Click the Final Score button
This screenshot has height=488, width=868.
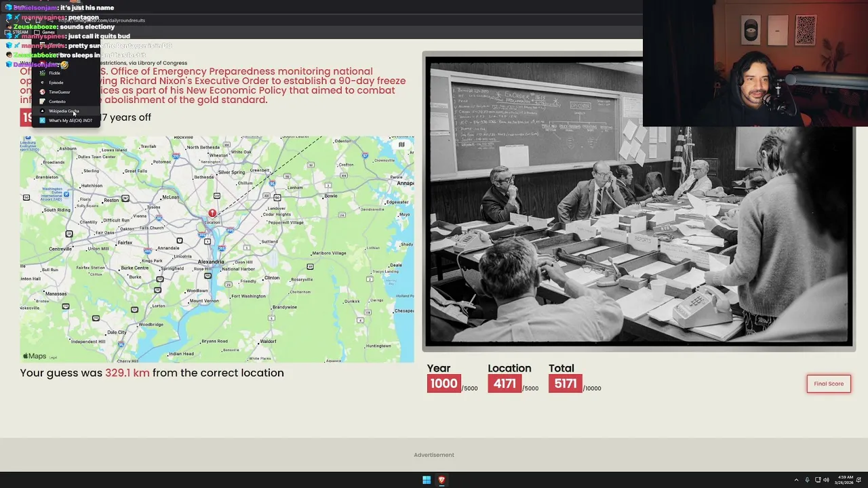tap(828, 384)
